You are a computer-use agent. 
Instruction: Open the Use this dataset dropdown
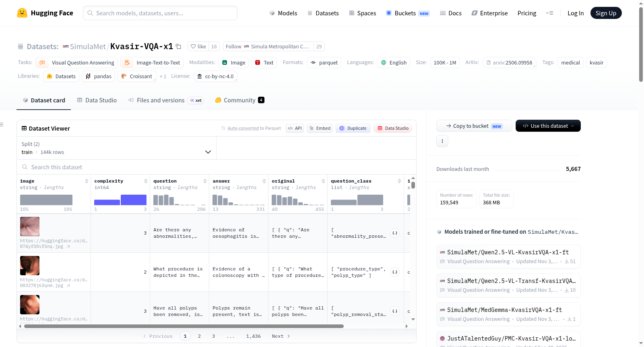[548, 126]
